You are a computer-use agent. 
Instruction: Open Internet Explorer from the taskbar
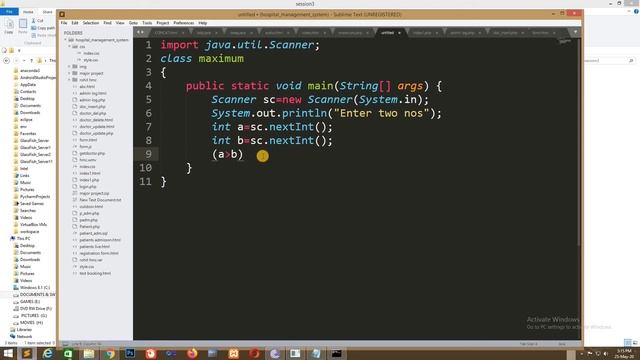coord(48,353)
